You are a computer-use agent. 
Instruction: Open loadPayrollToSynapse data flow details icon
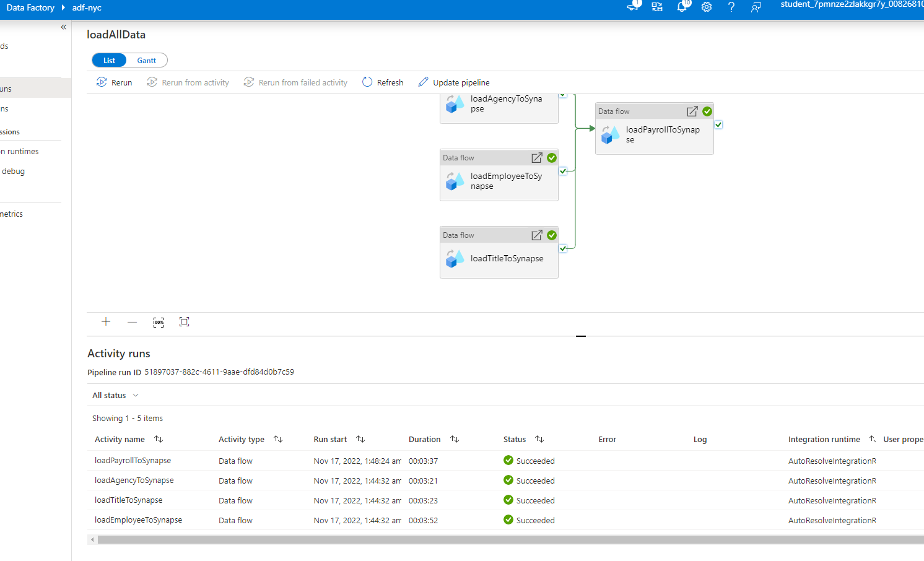coord(692,111)
